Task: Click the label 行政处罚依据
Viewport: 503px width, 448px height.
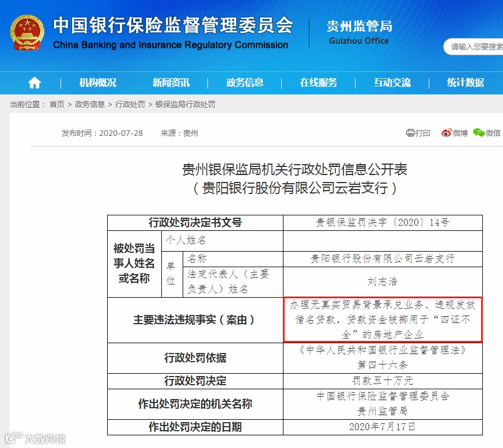Action: point(195,358)
